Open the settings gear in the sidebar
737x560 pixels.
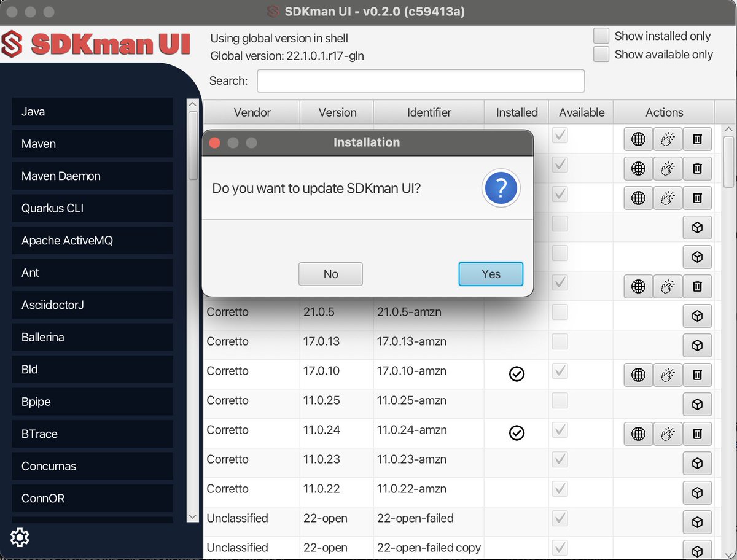click(20, 537)
